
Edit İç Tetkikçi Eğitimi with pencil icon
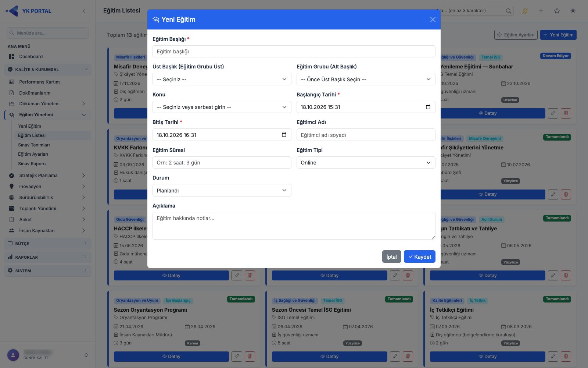click(x=553, y=356)
